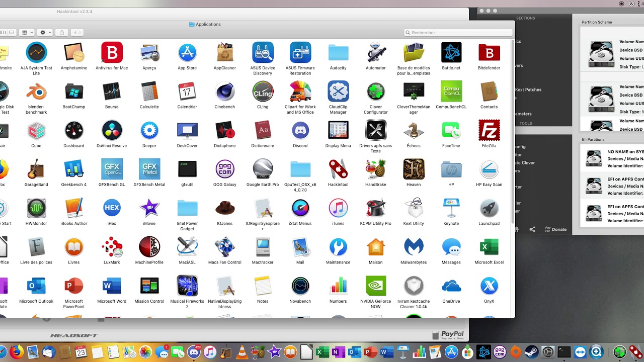This screenshot has width=644, height=362.
Task: Open the gear Action menu dropdown
Action: point(45,32)
